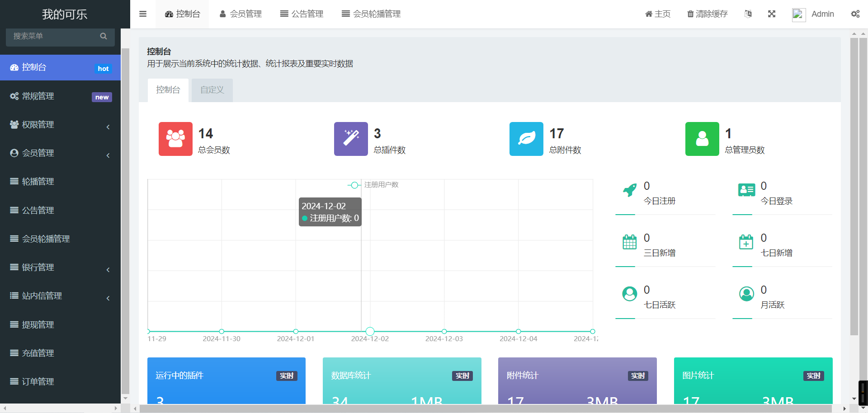The height and width of the screenshot is (413, 868).
Task: Open settings gears icon in top right
Action: coord(855,14)
